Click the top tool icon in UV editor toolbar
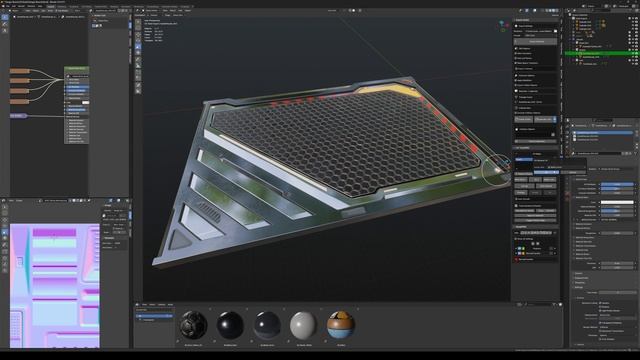The width and height of the screenshot is (640, 360). pyautogui.click(x=5, y=207)
